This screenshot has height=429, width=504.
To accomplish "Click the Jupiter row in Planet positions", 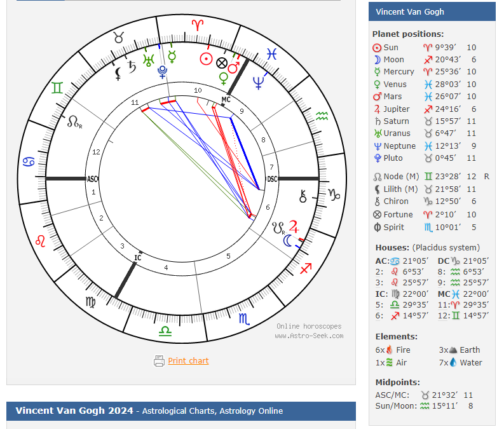I will click(425, 109).
